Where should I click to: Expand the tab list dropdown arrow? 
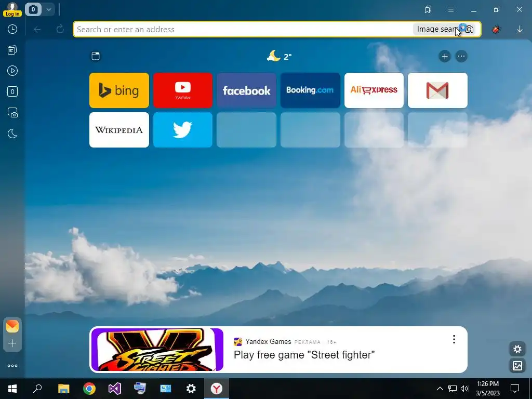[x=49, y=9]
